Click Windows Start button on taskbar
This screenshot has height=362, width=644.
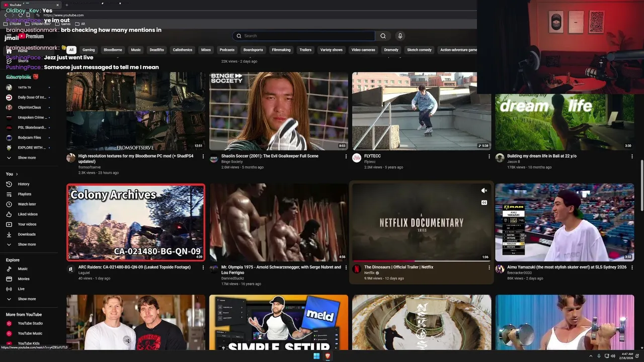(316, 356)
